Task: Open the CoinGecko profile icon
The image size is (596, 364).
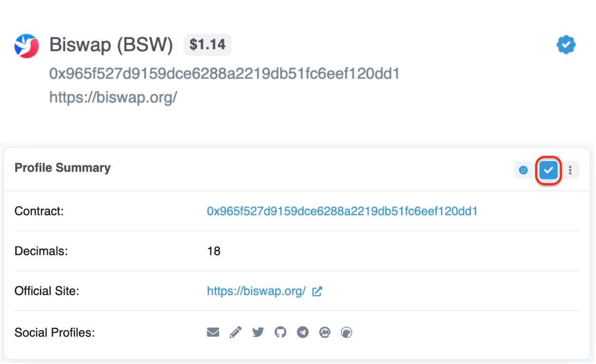Action: click(x=347, y=332)
